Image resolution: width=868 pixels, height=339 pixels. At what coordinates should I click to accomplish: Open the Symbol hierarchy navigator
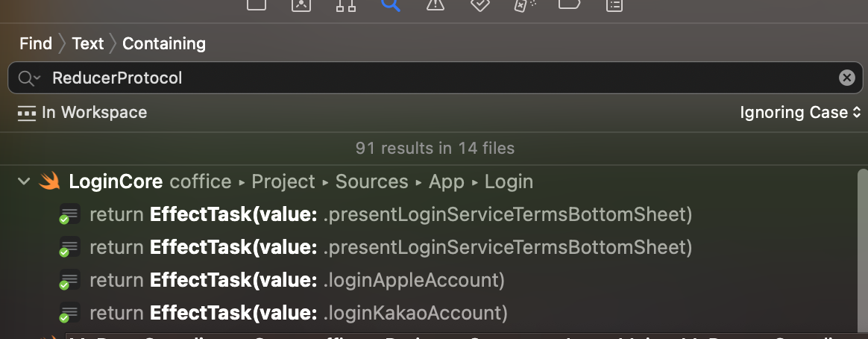pyautogui.click(x=346, y=4)
